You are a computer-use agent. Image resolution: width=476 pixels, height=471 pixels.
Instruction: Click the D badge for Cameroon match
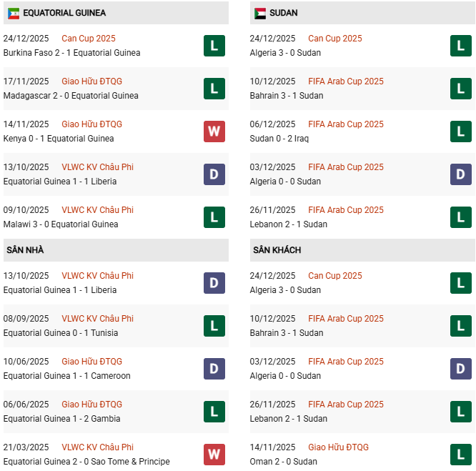(x=214, y=369)
